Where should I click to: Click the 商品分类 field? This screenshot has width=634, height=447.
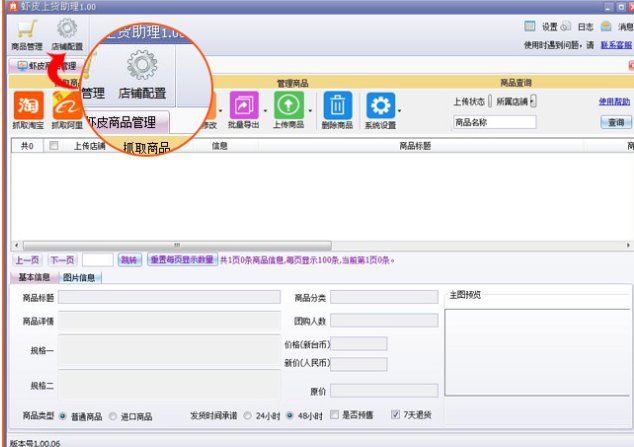point(384,297)
